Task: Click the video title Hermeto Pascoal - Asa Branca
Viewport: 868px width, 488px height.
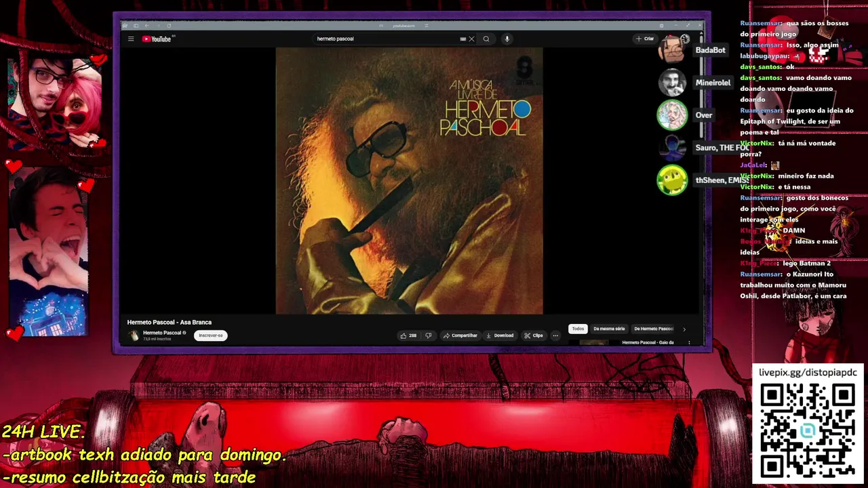Action: [170, 323]
